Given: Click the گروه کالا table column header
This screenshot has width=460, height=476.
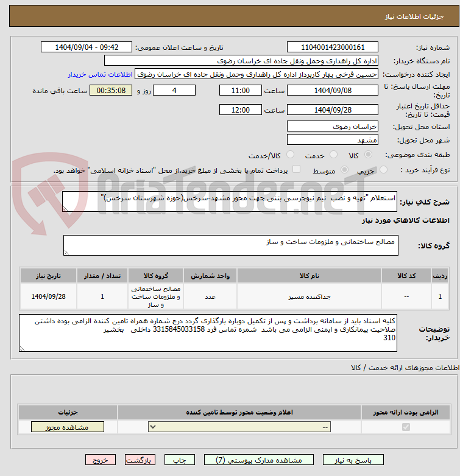Looking at the screenshot, I should point(156,276).
